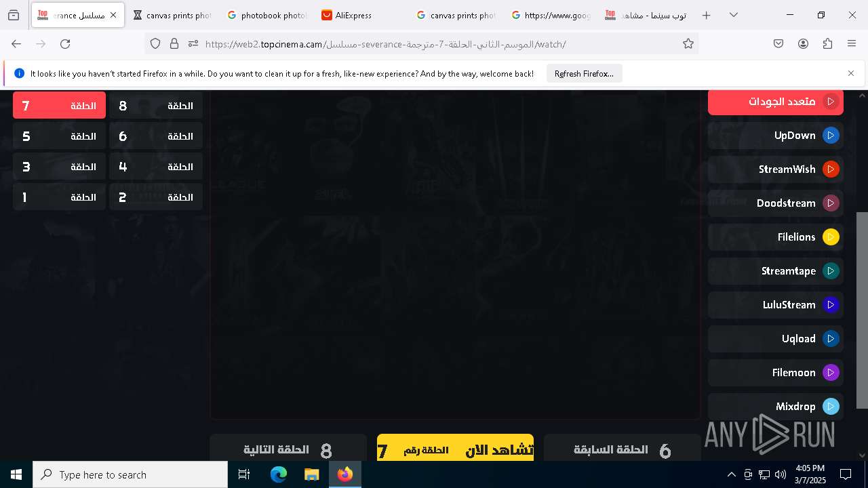Go back to previous page
The width and height of the screenshot is (868, 488).
(x=16, y=43)
